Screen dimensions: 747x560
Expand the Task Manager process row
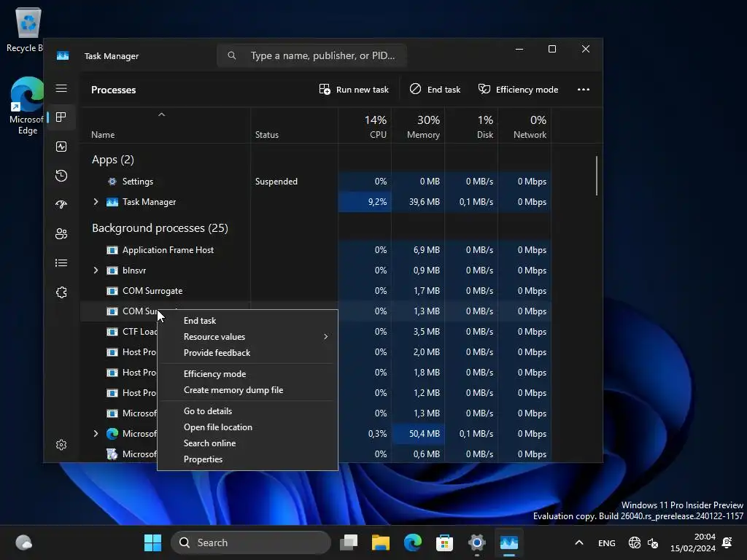96,202
